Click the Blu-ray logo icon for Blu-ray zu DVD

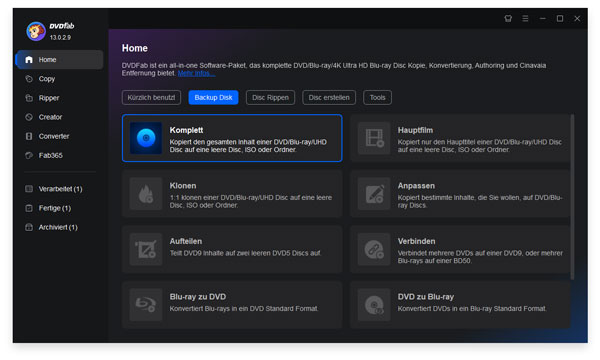pyautogui.click(x=146, y=305)
